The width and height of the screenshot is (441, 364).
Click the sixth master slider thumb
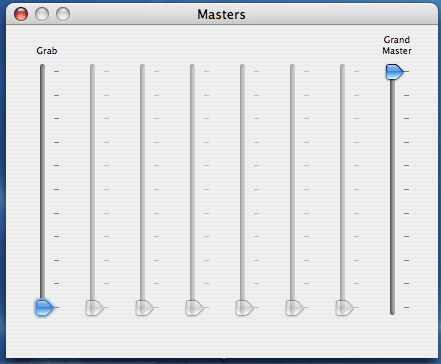click(295, 307)
